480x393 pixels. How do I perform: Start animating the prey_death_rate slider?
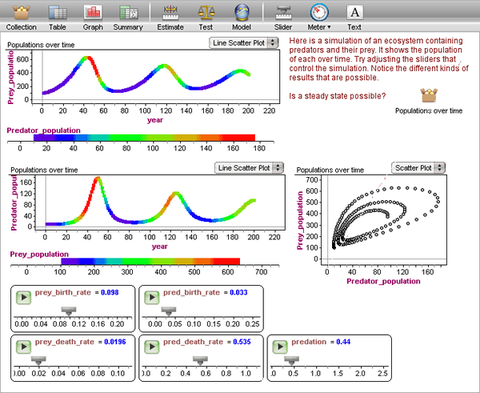click(x=24, y=347)
